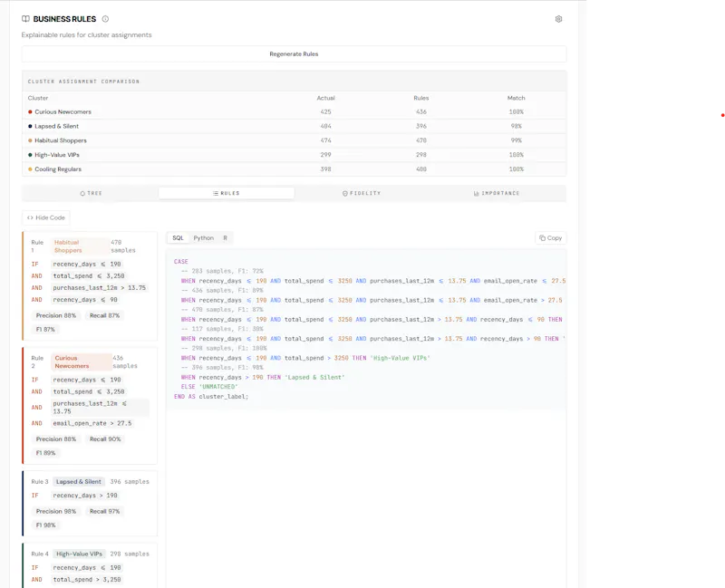Switch to the Fidelity tab
Screen dimensions: 725x588
tap(362, 193)
